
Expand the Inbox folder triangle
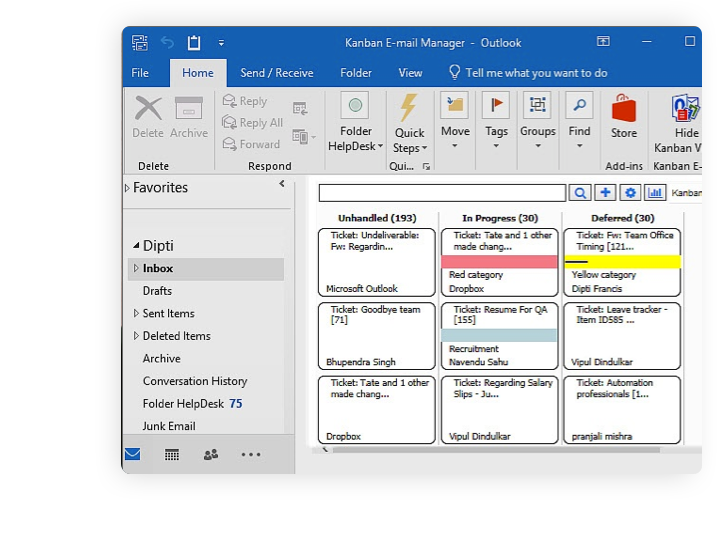(136, 268)
